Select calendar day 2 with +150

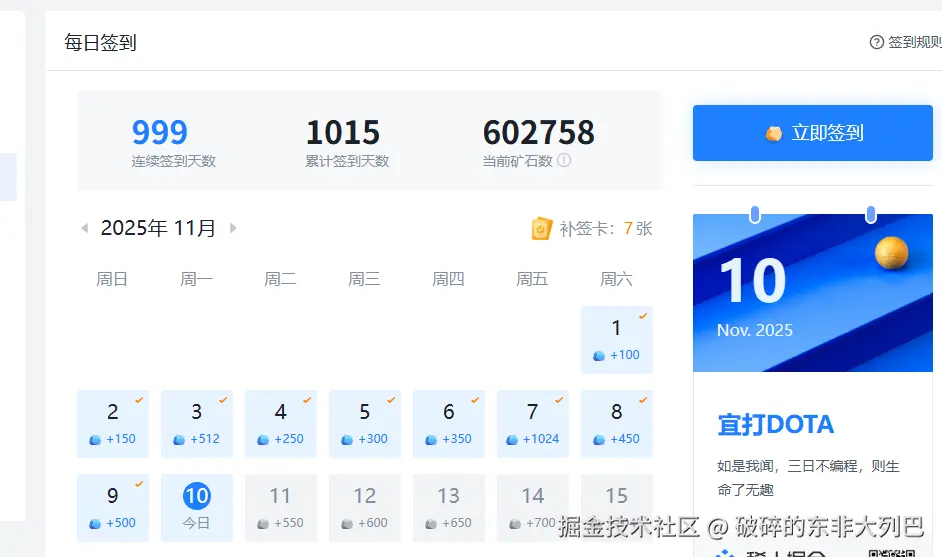tap(112, 424)
